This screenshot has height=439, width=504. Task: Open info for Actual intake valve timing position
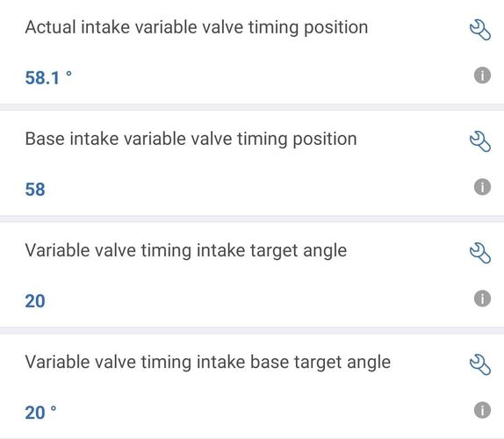click(x=482, y=76)
